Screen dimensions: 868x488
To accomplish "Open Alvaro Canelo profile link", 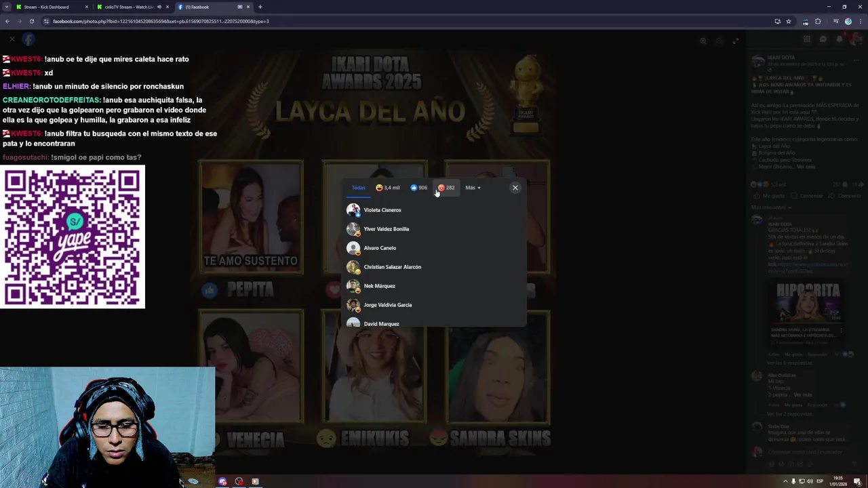I will (x=380, y=248).
